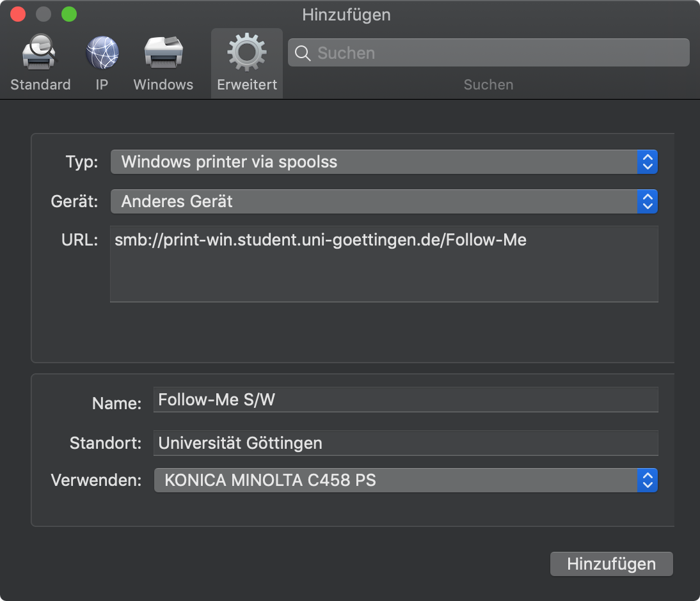Click the green zoom window button
This screenshot has height=601, width=700.
click(x=69, y=14)
